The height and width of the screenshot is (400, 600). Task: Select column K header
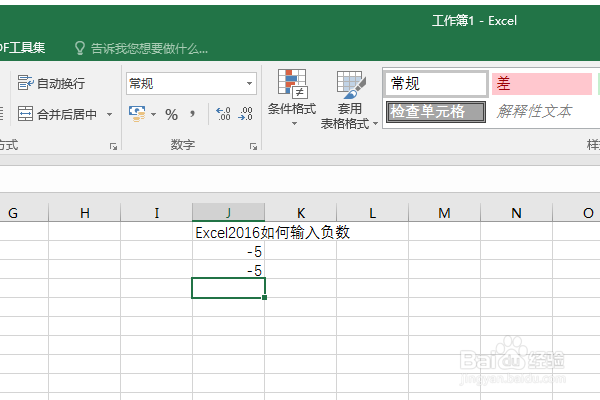tap(300, 212)
